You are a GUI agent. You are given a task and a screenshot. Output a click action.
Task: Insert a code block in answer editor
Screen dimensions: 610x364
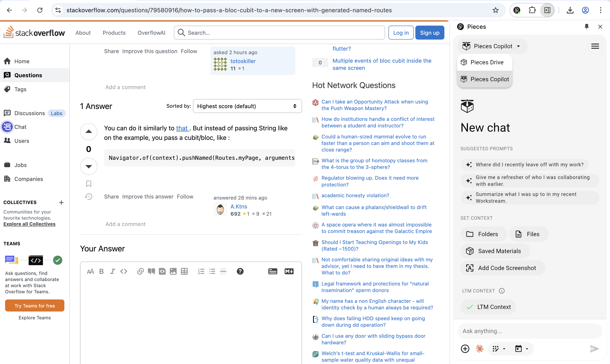pos(162,271)
